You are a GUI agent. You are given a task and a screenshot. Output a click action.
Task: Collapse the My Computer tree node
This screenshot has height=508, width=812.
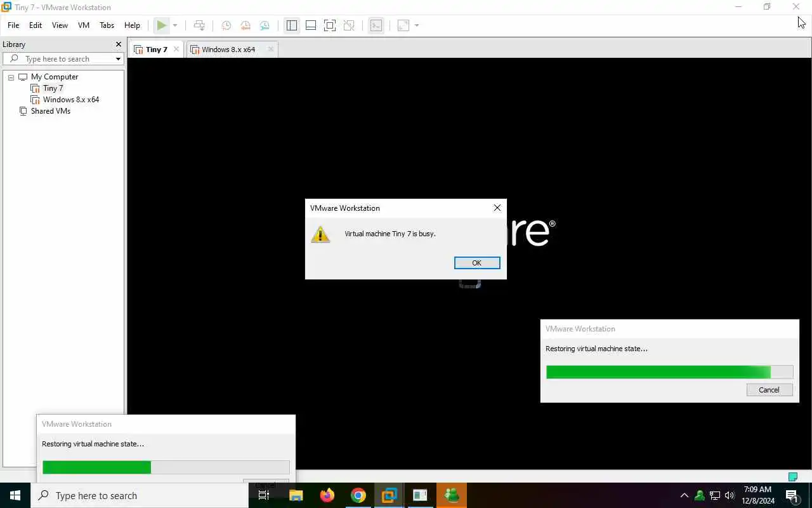11,77
